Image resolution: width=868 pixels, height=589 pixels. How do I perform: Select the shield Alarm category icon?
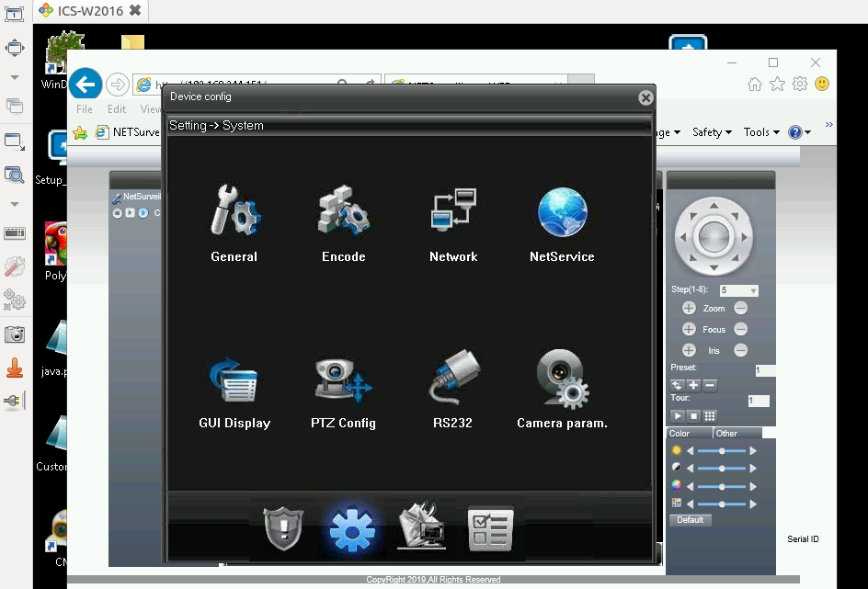tap(283, 528)
